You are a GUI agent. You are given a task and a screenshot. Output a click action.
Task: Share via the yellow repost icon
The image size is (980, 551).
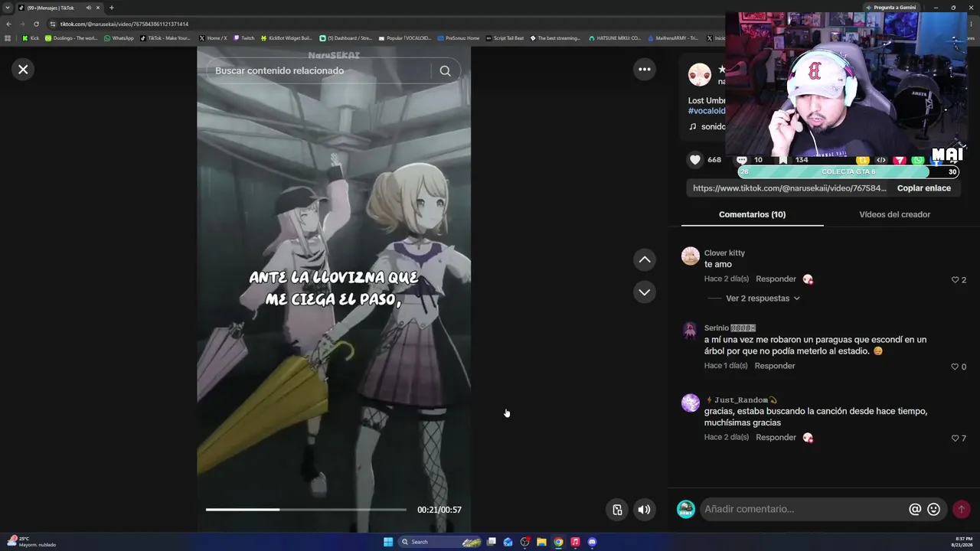point(863,160)
